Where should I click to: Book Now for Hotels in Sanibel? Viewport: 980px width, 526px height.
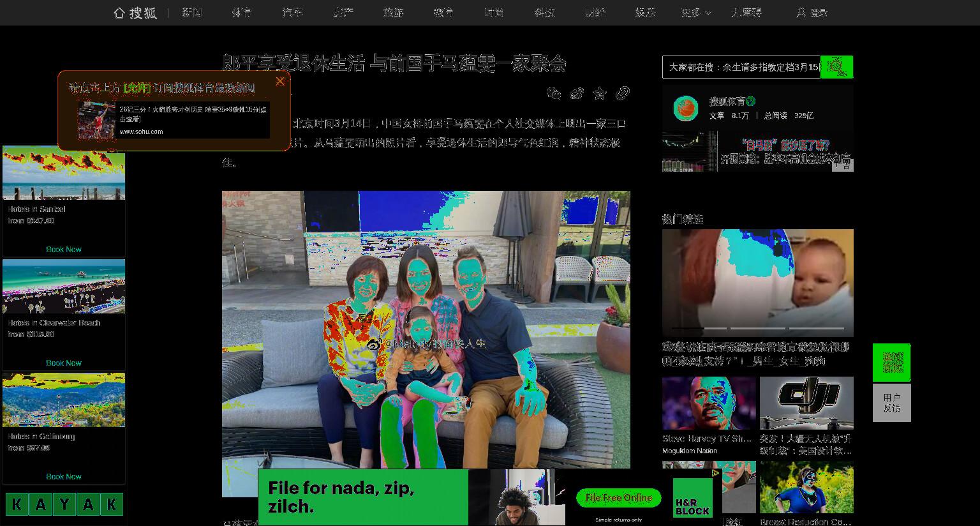point(64,250)
